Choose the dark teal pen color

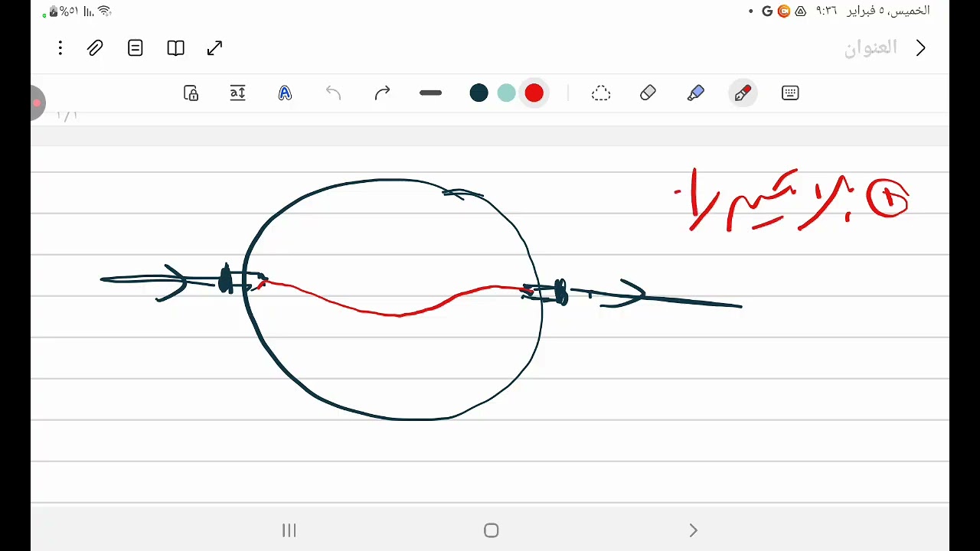(479, 93)
